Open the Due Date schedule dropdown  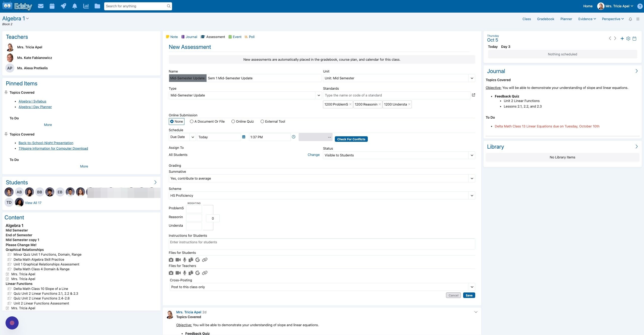[x=182, y=137]
